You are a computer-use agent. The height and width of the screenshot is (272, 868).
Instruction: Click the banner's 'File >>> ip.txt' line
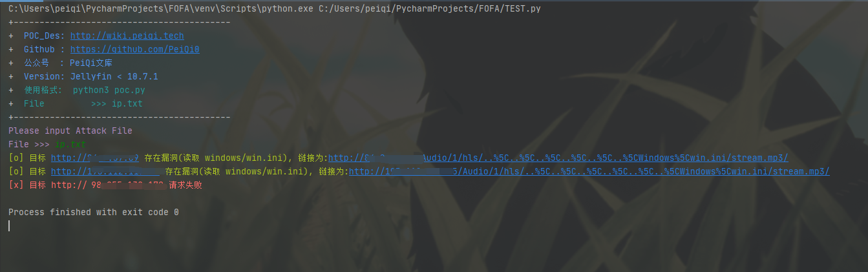83,104
